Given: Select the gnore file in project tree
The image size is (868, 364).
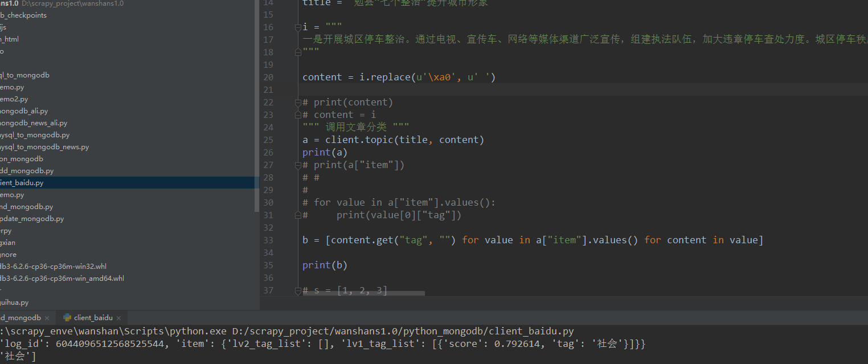Looking at the screenshot, I should click(x=9, y=255).
